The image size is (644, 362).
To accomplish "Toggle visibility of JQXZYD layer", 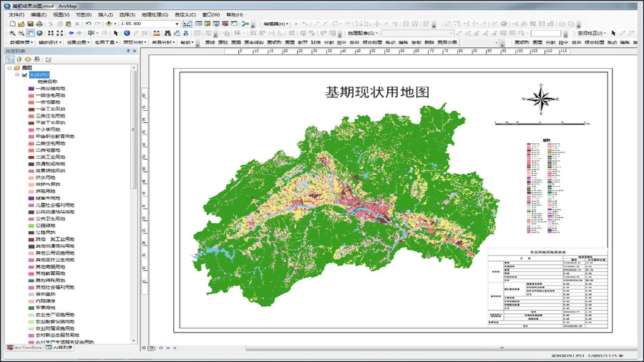I will [24, 74].
